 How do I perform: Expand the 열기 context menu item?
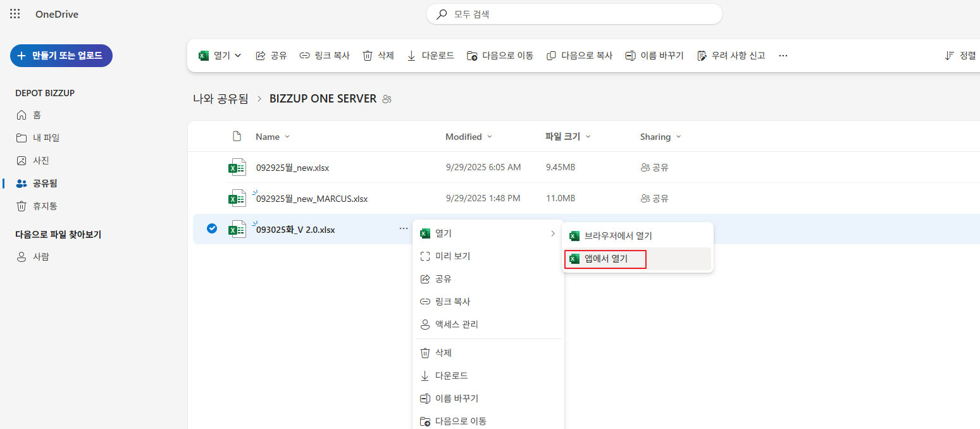tap(488, 233)
